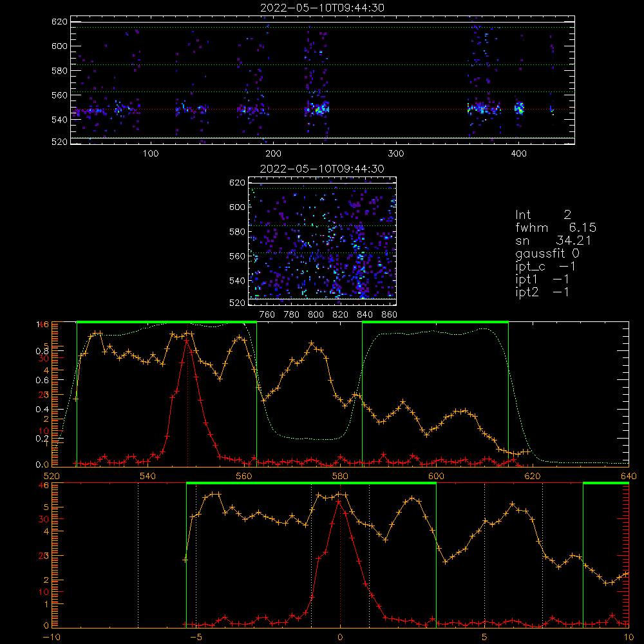
Task: Click x-axis label -5 in bottom plot
Action: coord(196,638)
